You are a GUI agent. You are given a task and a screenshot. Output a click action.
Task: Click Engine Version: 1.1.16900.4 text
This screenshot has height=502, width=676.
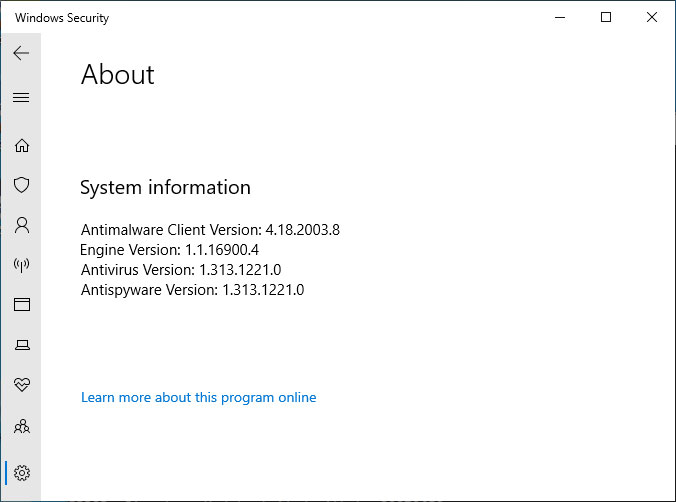coord(169,250)
